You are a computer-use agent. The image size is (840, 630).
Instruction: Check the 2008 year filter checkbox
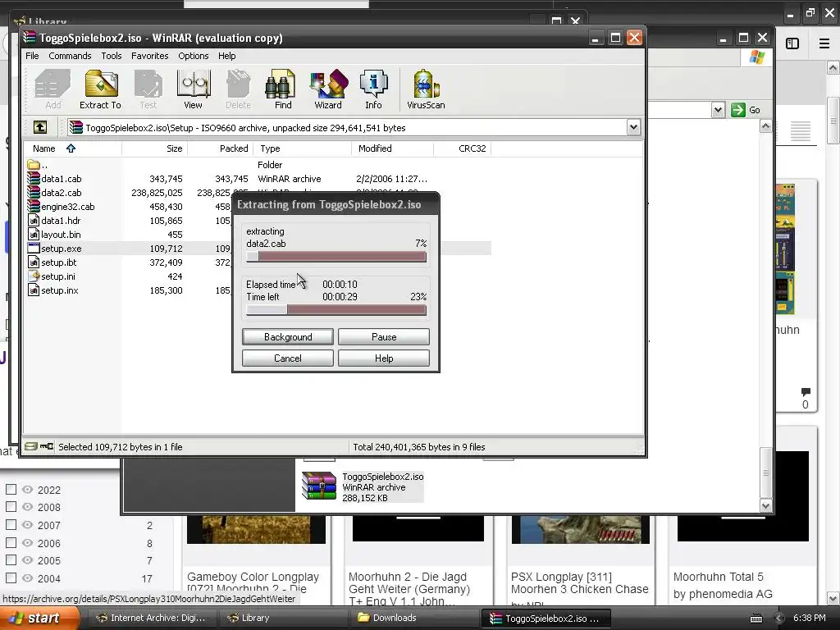[x=11, y=507]
